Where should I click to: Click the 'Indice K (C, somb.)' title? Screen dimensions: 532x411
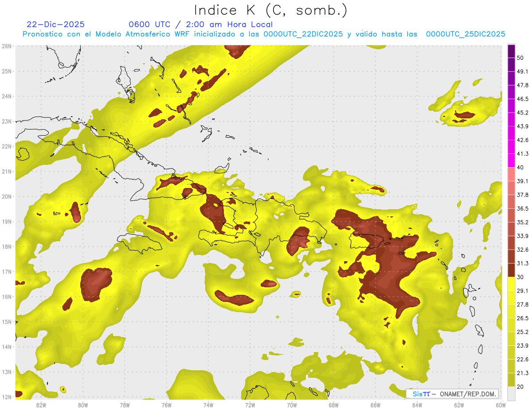[x=271, y=11]
